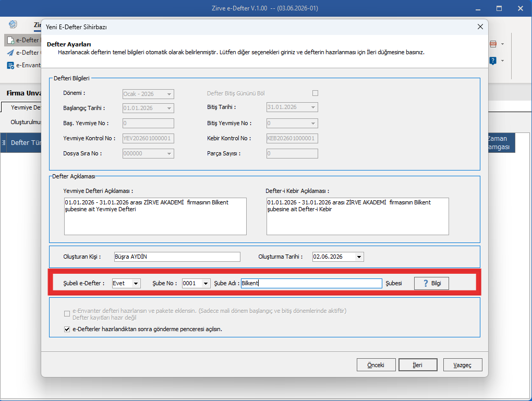Click second e-Defter item with send icon
This screenshot has height=401, width=532.
click(23, 53)
